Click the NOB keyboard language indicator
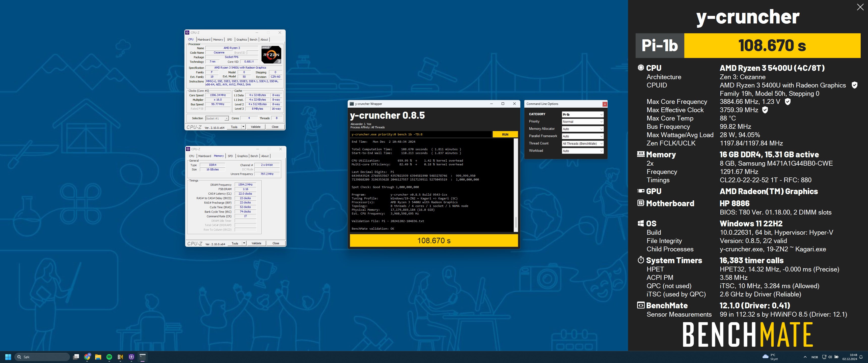The width and height of the screenshot is (868, 363). click(815, 357)
